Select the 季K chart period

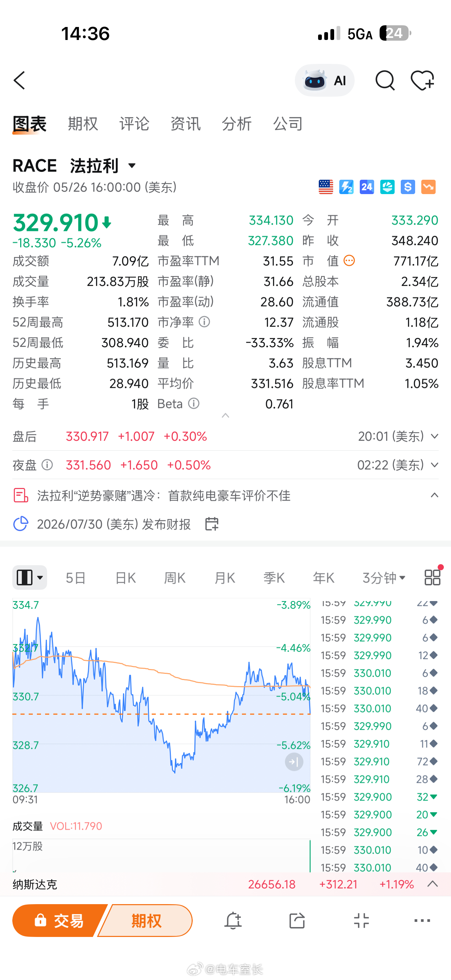coord(274,578)
